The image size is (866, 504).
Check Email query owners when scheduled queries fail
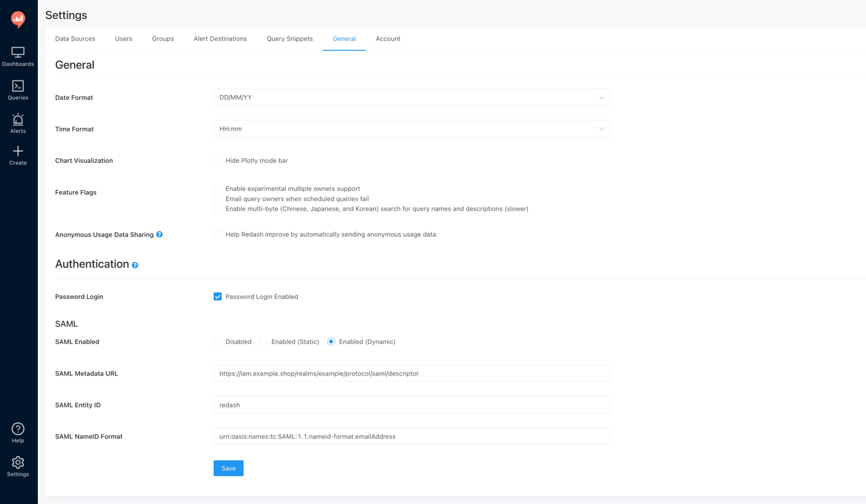218,199
